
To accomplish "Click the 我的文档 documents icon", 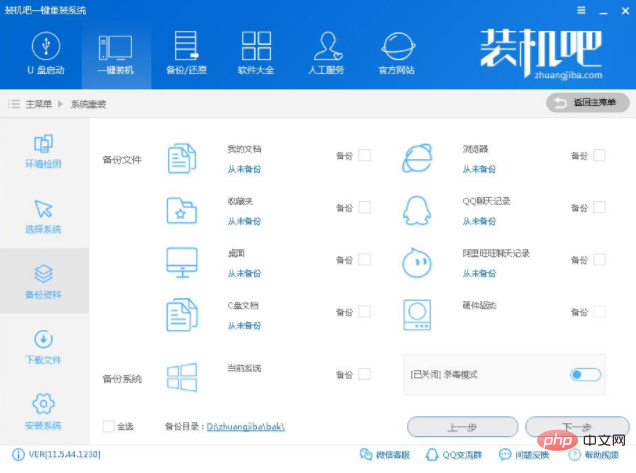I will [x=182, y=159].
